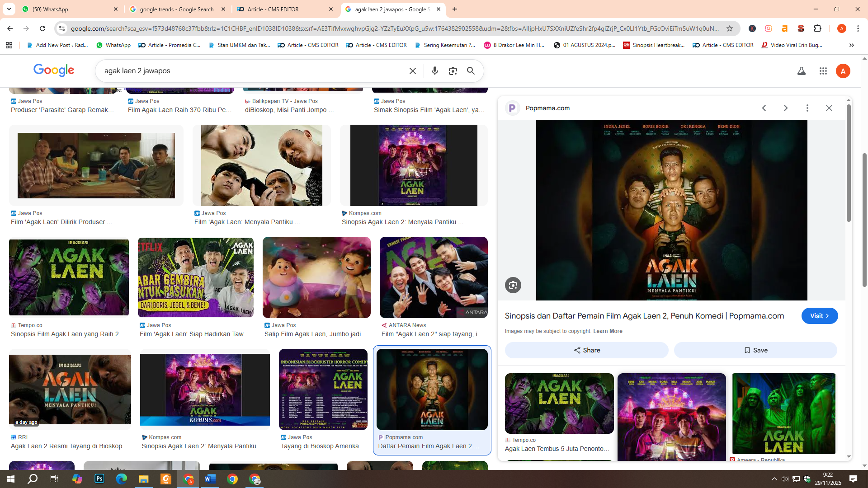Image resolution: width=868 pixels, height=488 pixels.
Task: Open the Sinopsis Heartbreak bookmark
Action: (x=654, y=45)
